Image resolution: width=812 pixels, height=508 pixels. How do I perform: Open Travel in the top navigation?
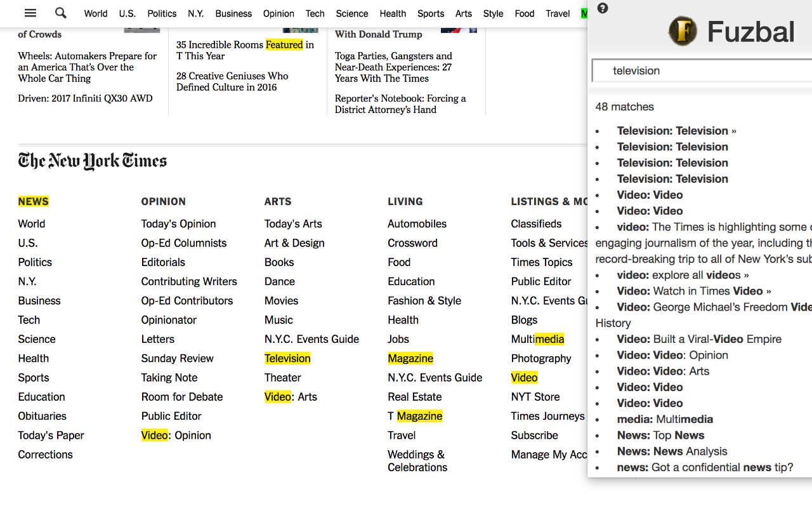click(558, 13)
